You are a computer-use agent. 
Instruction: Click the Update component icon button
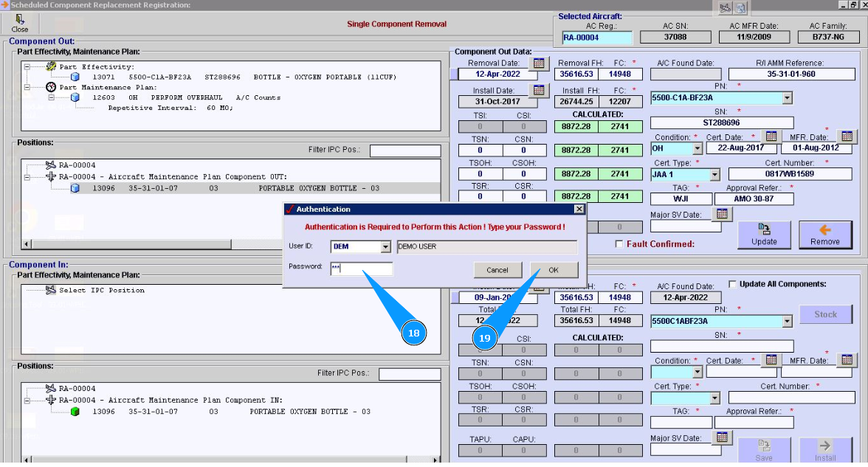coord(764,235)
